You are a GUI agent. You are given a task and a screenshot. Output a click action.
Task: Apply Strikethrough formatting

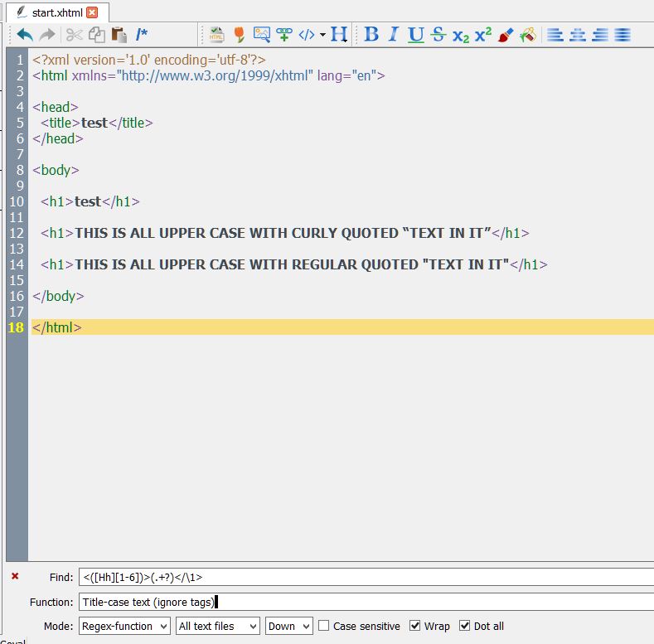click(x=438, y=34)
